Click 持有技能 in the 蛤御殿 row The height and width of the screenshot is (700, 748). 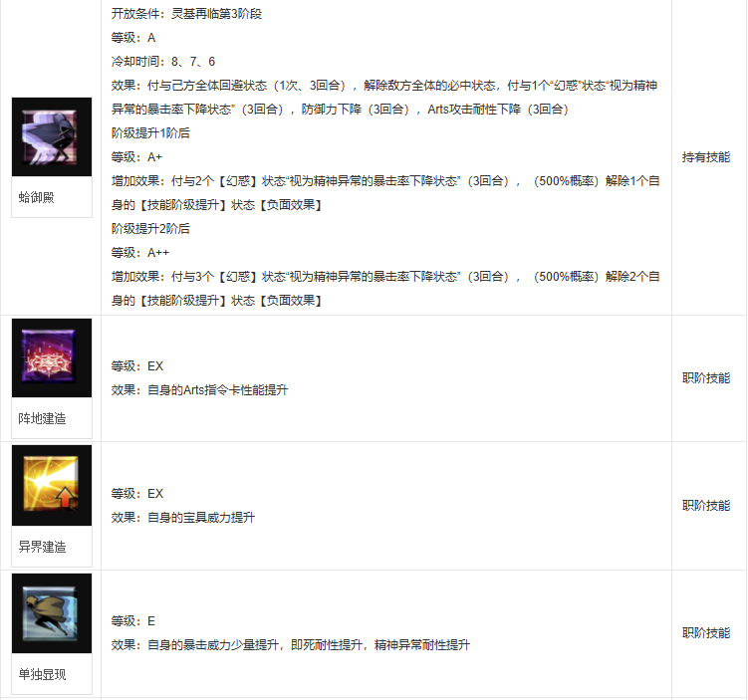pos(706,157)
